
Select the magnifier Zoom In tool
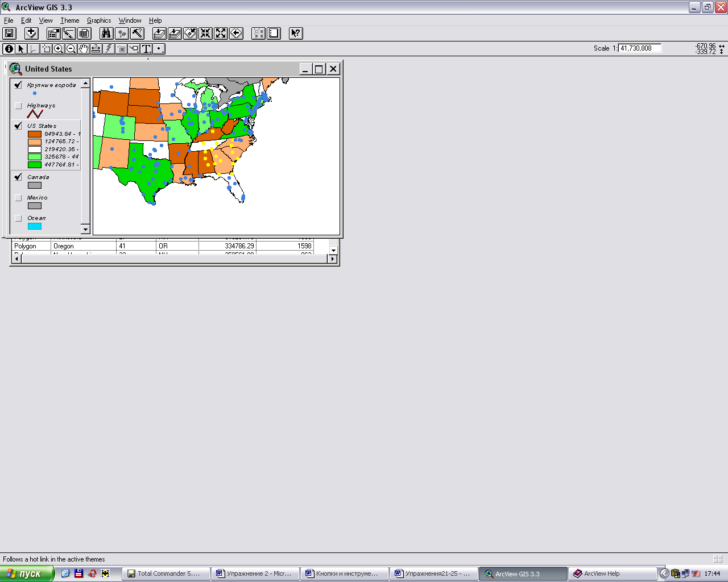pyautogui.click(x=59, y=49)
